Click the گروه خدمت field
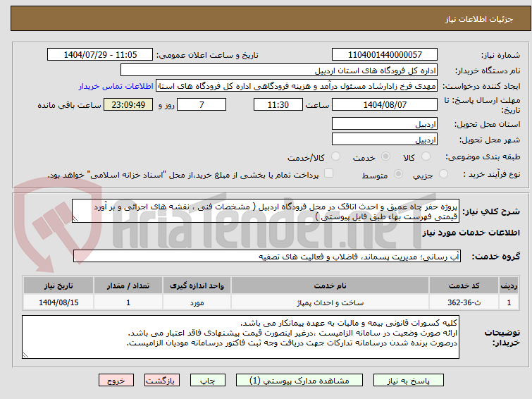Viewport: 532px width, 399px height. tap(267, 257)
